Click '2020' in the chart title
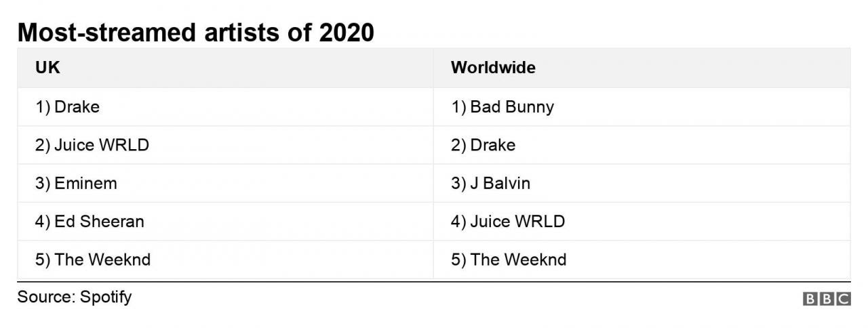868x328 pixels. [347, 32]
